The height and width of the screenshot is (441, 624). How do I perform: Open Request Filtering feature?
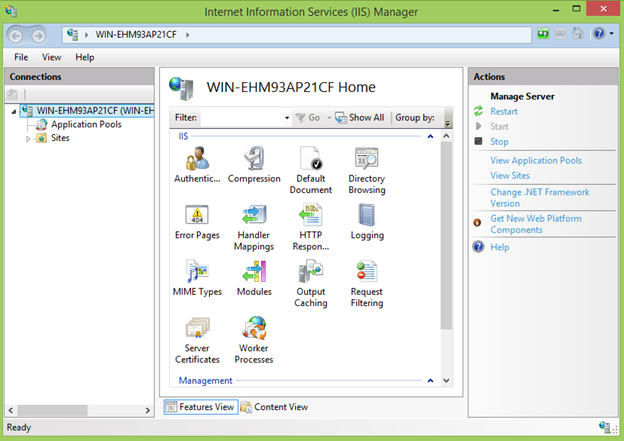click(x=367, y=284)
